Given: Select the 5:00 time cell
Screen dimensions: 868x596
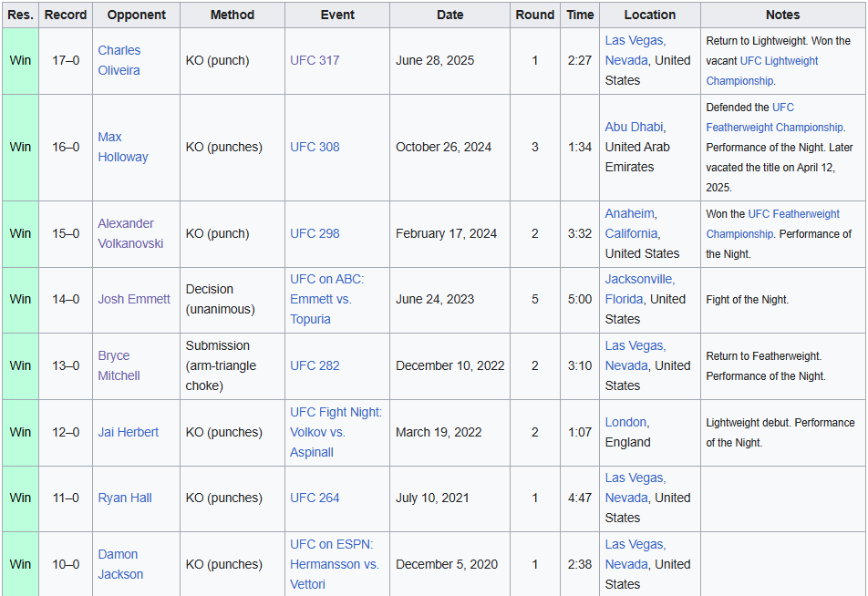Looking at the screenshot, I should (x=580, y=300).
